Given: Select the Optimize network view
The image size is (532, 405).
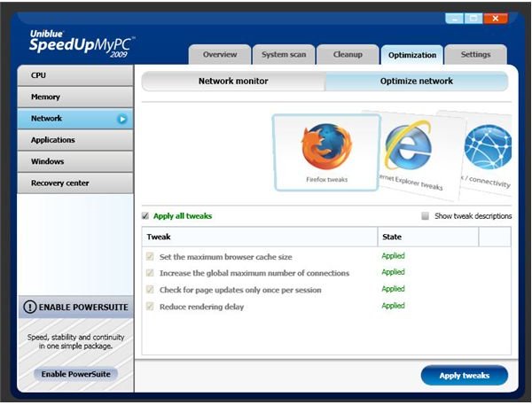Looking at the screenshot, I should point(417,81).
